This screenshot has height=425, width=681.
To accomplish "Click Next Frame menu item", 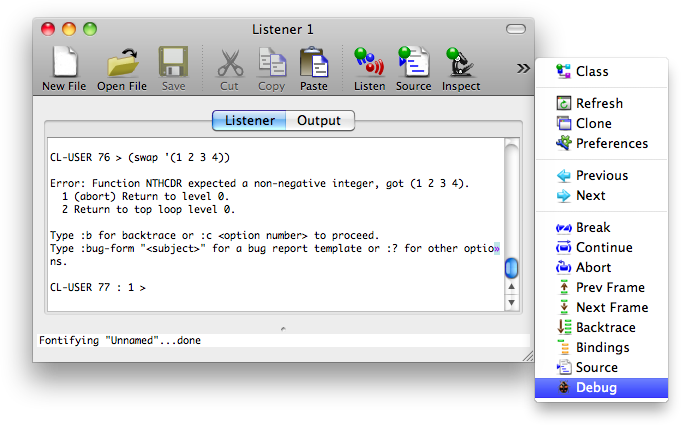I will (x=611, y=308).
